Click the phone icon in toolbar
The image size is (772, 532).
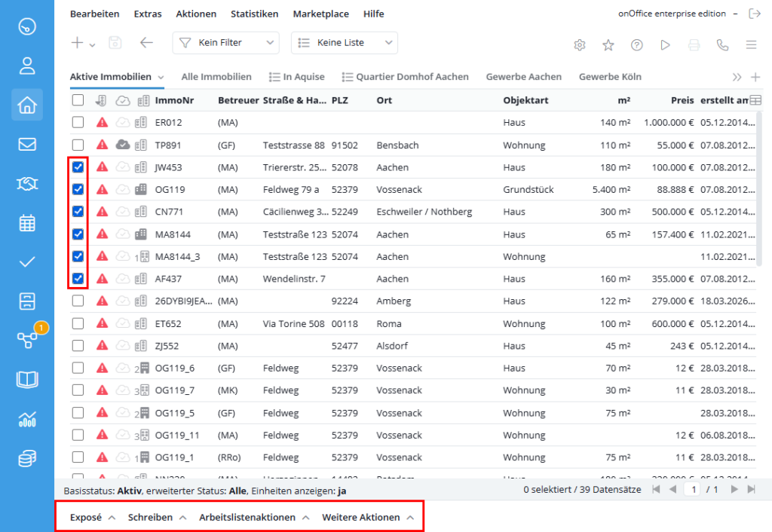pos(722,44)
